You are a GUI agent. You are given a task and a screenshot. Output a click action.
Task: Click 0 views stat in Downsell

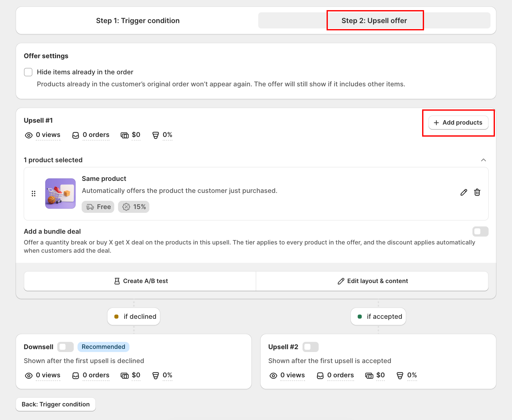pyautogui.click(x=48, y=375)
